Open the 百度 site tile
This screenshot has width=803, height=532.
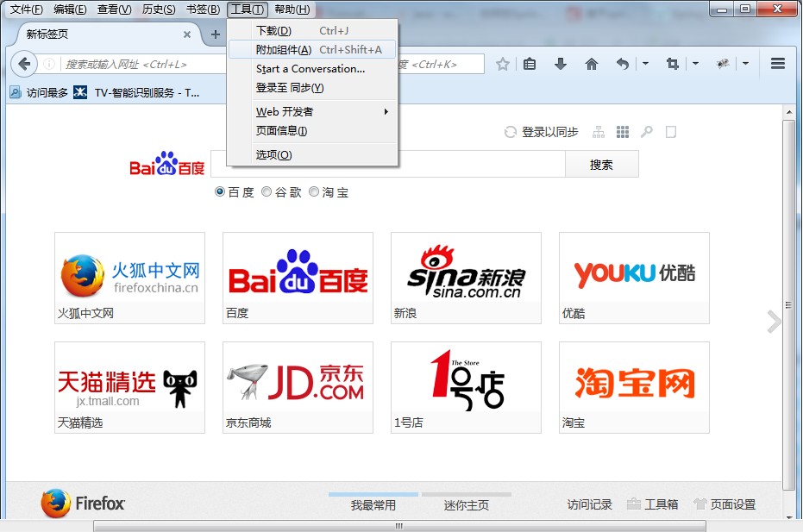tap(298, 278)
